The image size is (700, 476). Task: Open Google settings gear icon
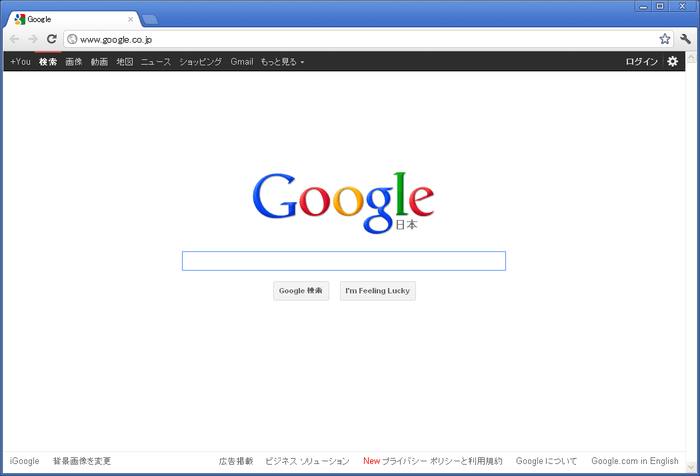673,61
